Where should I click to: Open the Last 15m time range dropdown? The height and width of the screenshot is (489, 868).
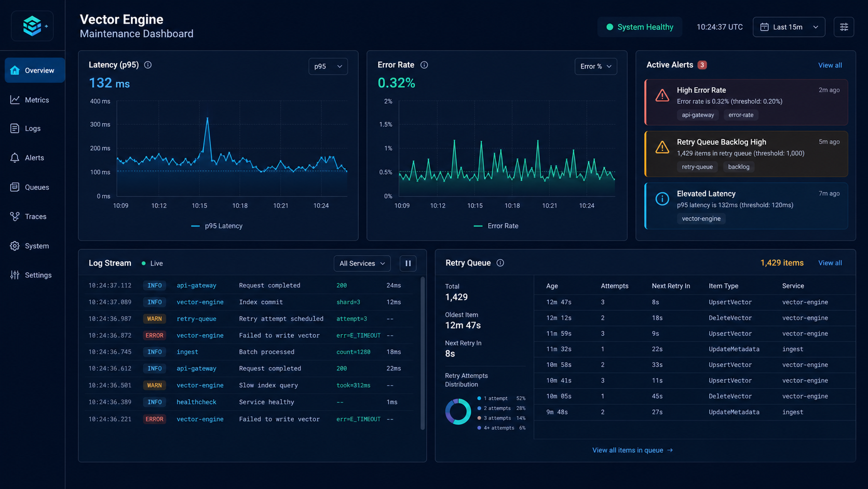click(x=789, y=27)
